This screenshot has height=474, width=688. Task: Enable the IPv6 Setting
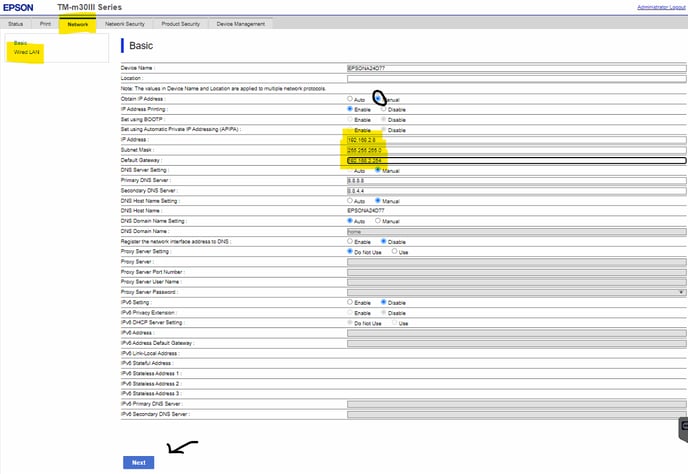pos(349,301)
